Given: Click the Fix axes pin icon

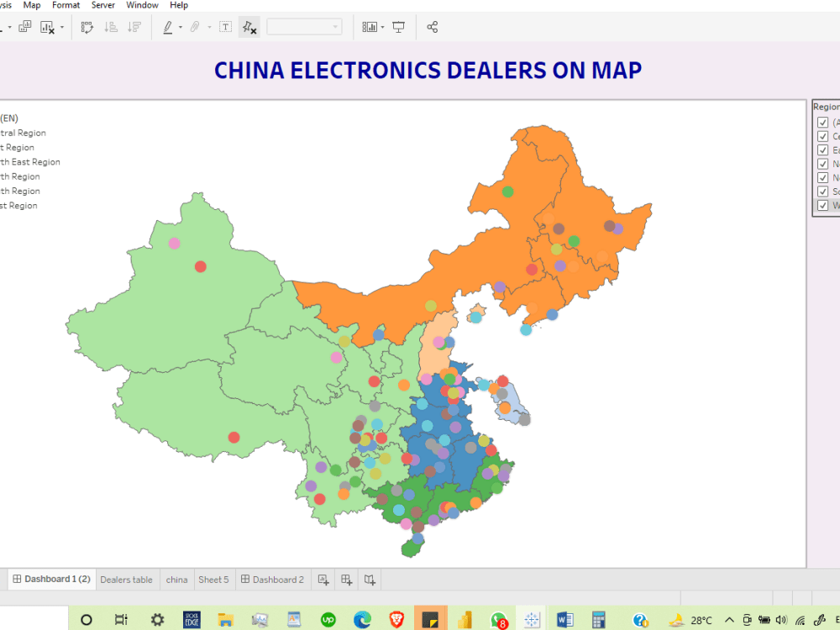Looking at the screenshot, I should coord(249,28).
